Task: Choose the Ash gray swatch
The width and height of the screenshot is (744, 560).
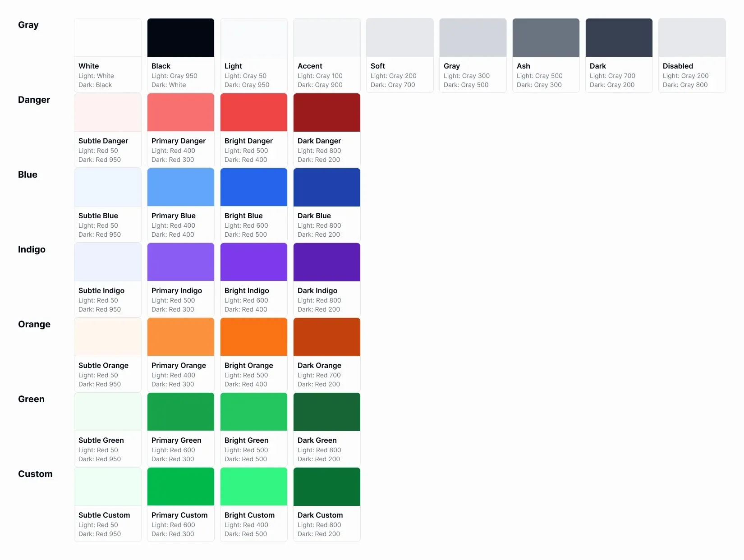Action: coord(546,37)
